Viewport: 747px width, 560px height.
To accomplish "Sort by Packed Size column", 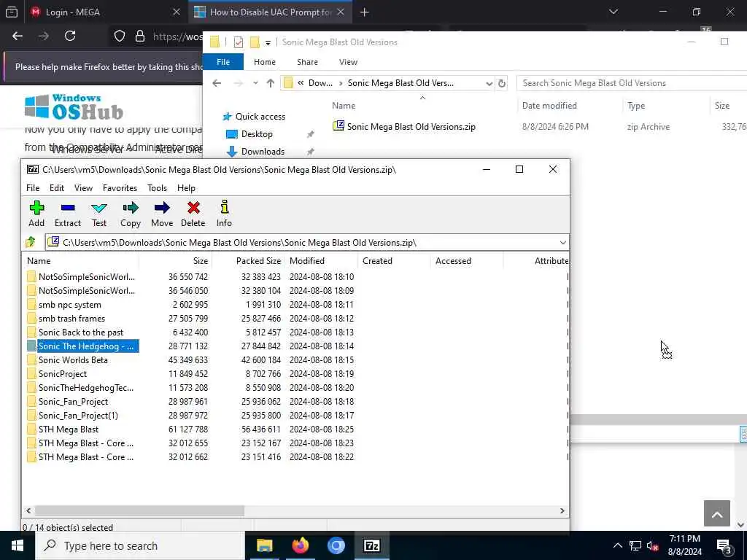I will [248, 261].
